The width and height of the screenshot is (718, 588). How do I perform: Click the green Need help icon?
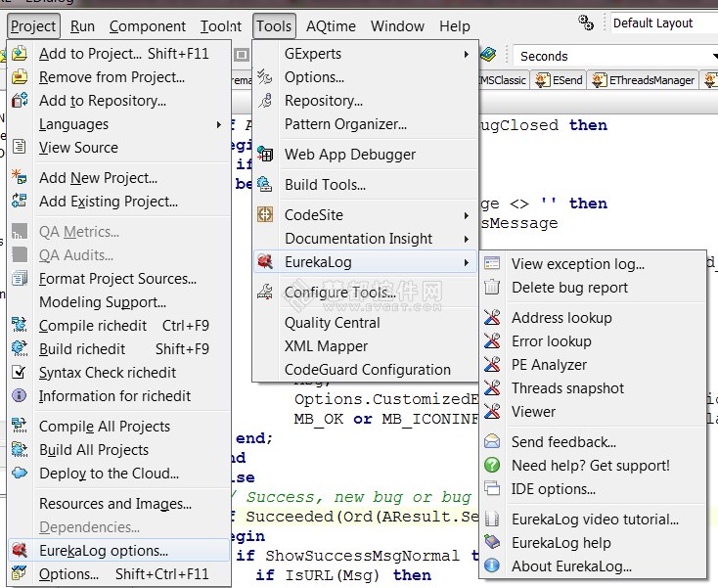point(492,466)
